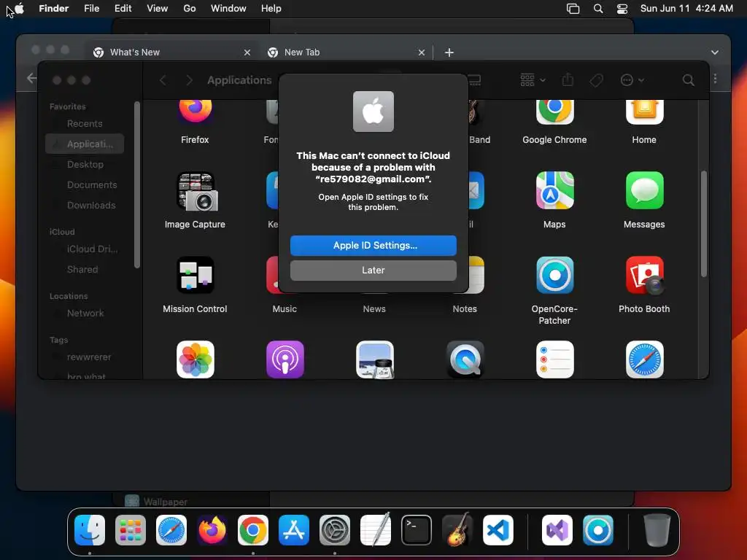Open the App Store from the Dock
747x560 pixels.
tap(294, 530)
